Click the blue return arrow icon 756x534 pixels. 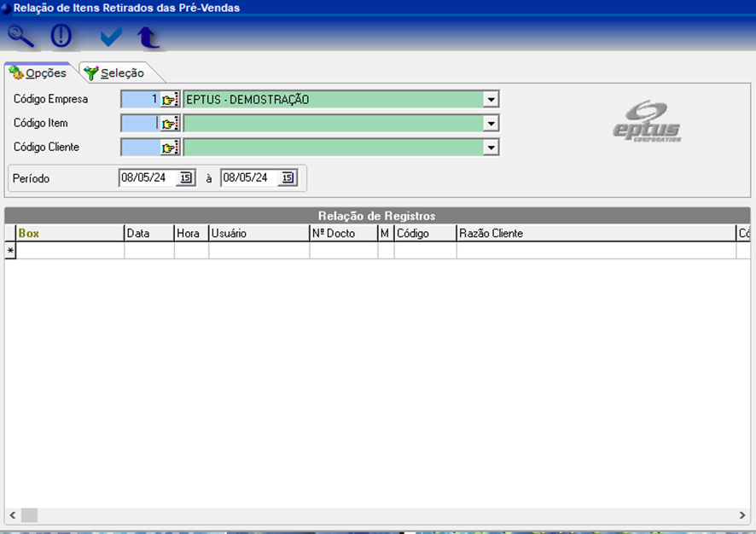pyautogui.click(x=148, y=37)
